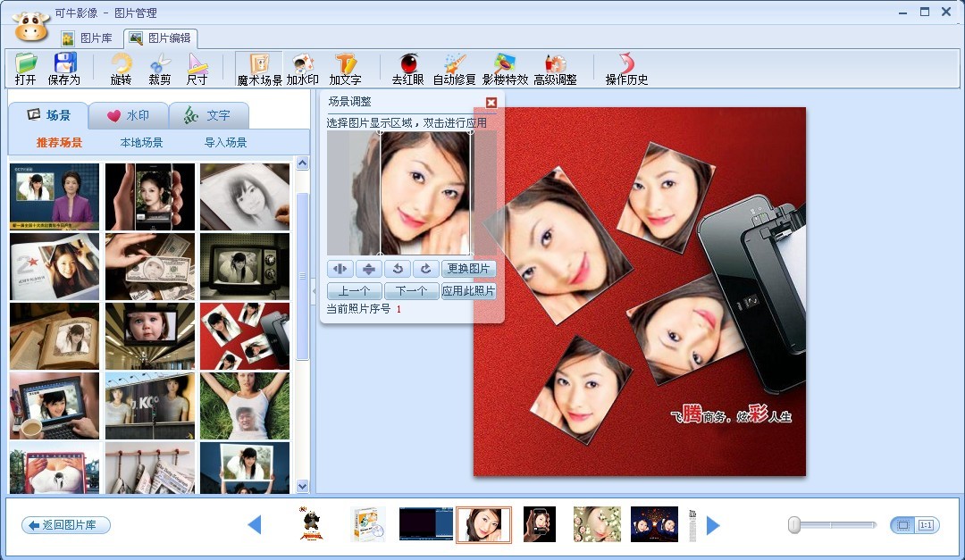Click the 返回图片库 button
This screenshot has height=560, width=965.
tap(66, 525)
